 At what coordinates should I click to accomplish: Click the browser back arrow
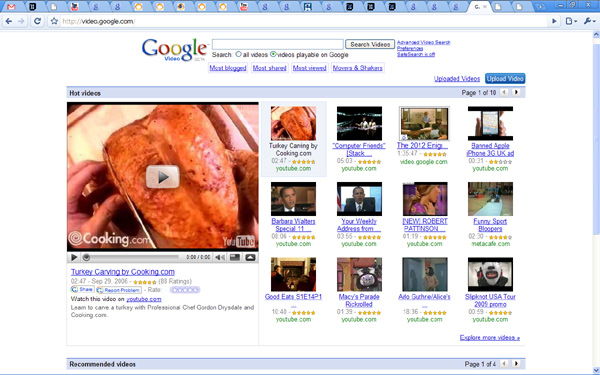[8, 21]
